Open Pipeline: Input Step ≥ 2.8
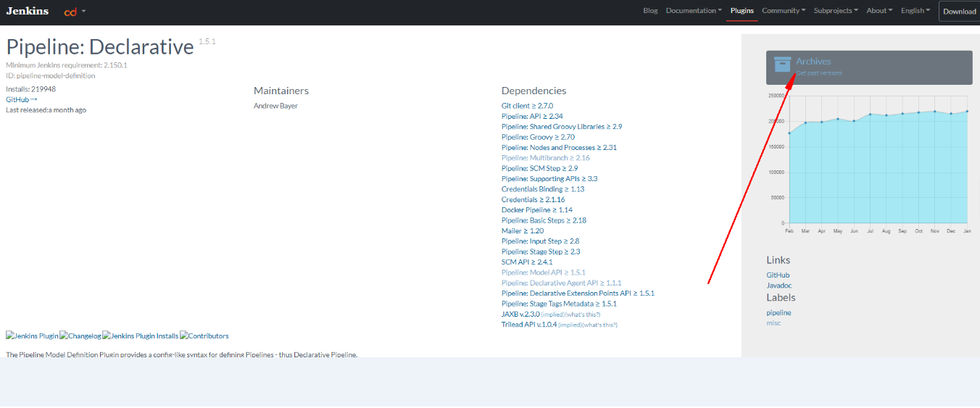The width and height of the screenshot is (980, 408). coord(540,241)
